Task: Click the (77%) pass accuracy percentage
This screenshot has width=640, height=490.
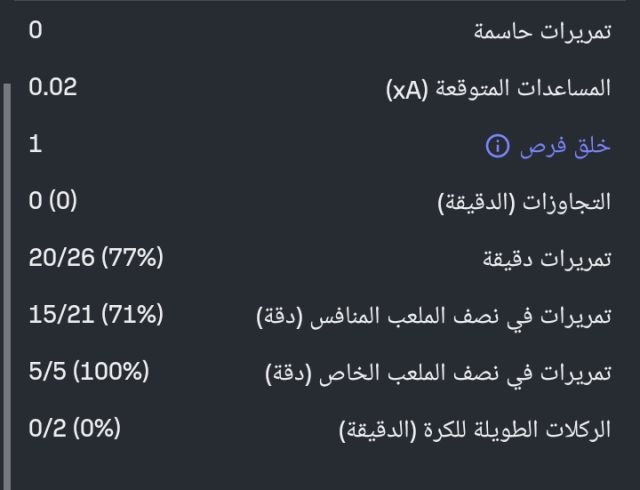Action: point(131,259)
